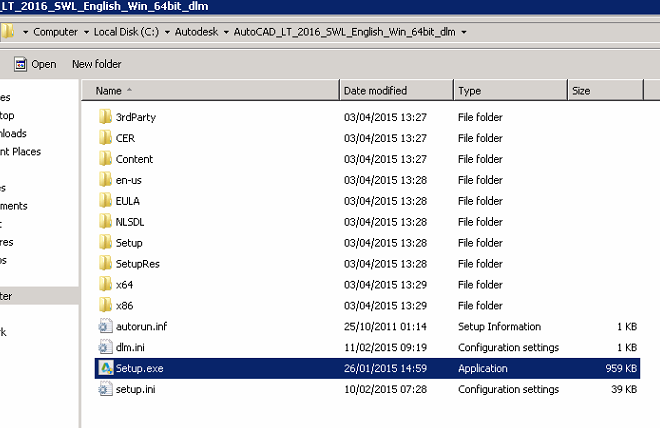
Task: Select the x64 folder name
Action: point(125,285)
